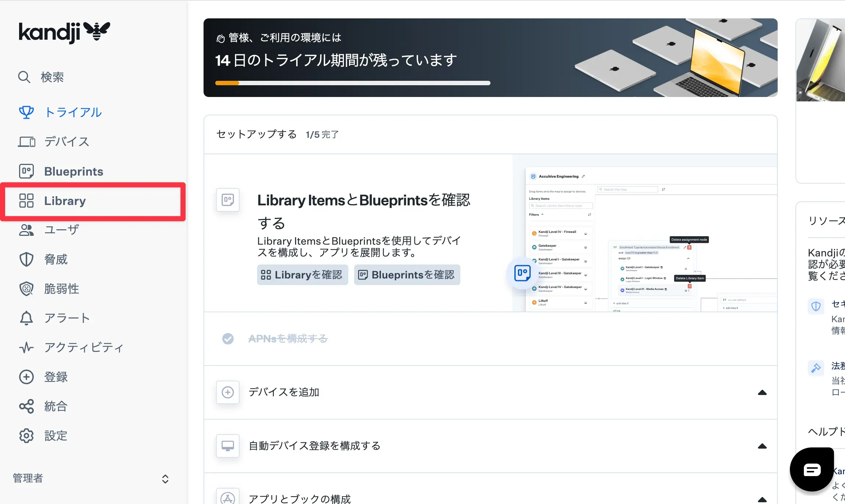The height and width of the screenshot is (504, 845).
Task: Expand 自動デバイス登録を構成する section
Action: 762,446
